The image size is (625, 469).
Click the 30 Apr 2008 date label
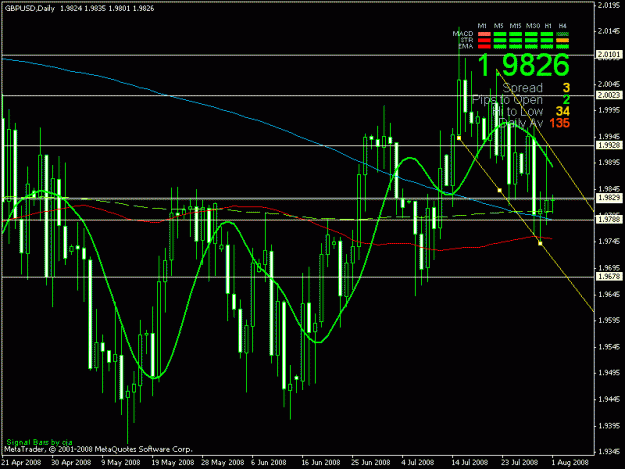pos(71,462)
